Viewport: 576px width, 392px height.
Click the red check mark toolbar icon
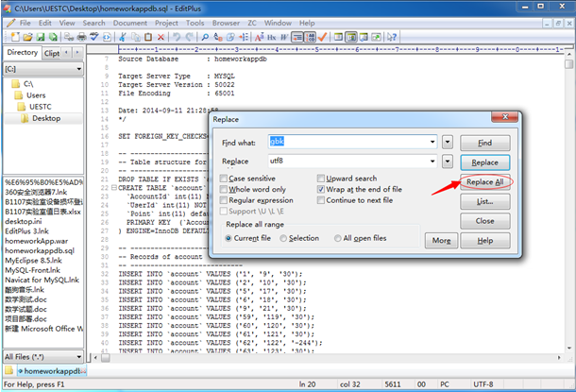pos(322,36)
